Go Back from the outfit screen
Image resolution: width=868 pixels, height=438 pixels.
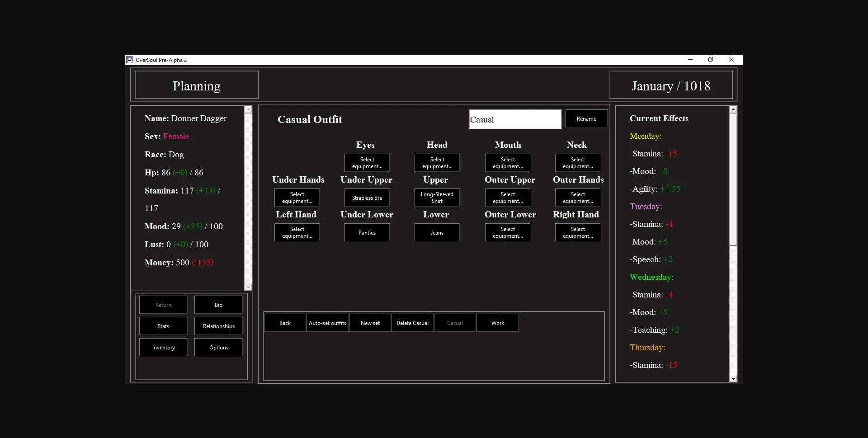click(x=285, y=323)
